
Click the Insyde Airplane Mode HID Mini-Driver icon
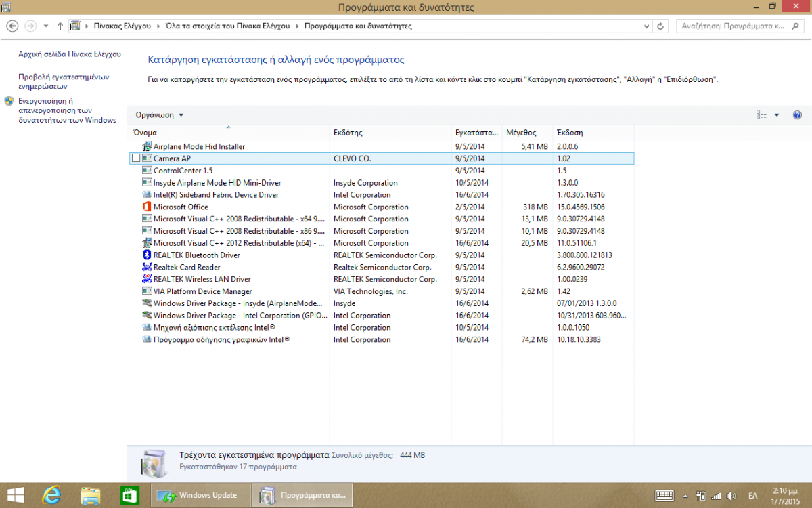click(148, 183)
